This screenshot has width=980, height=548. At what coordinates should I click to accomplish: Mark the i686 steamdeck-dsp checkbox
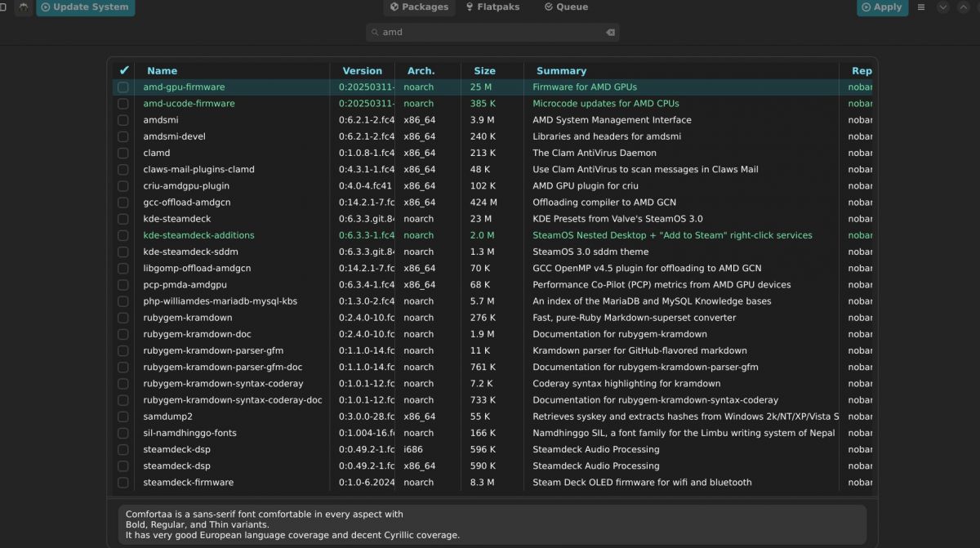pyautogui.click(x=123, y=449)
